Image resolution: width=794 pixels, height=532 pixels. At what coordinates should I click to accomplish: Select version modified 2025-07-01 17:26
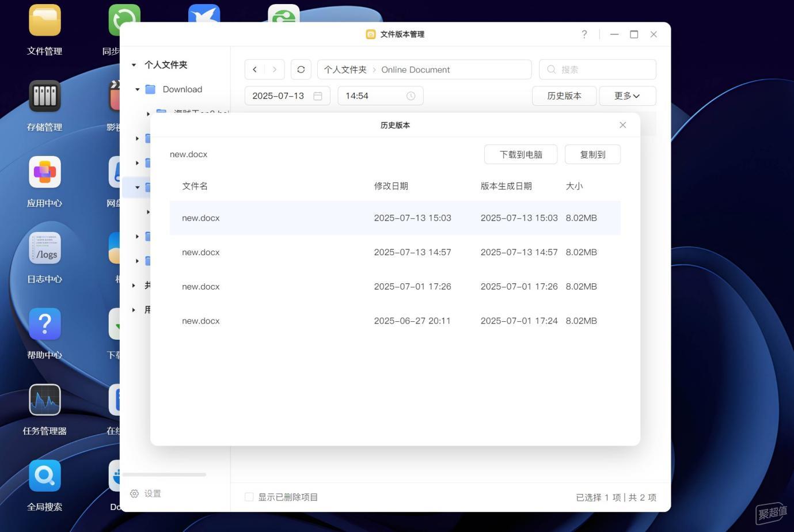395,287
